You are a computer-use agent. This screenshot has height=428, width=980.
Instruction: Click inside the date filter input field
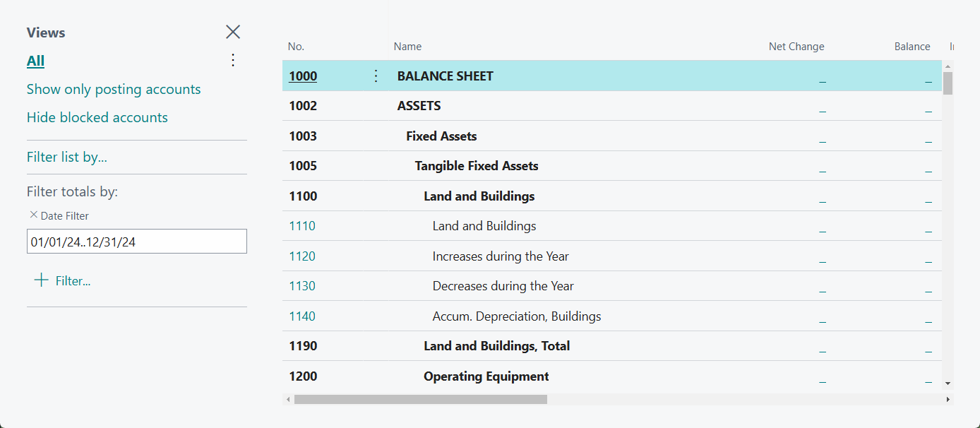coord(136,241)
